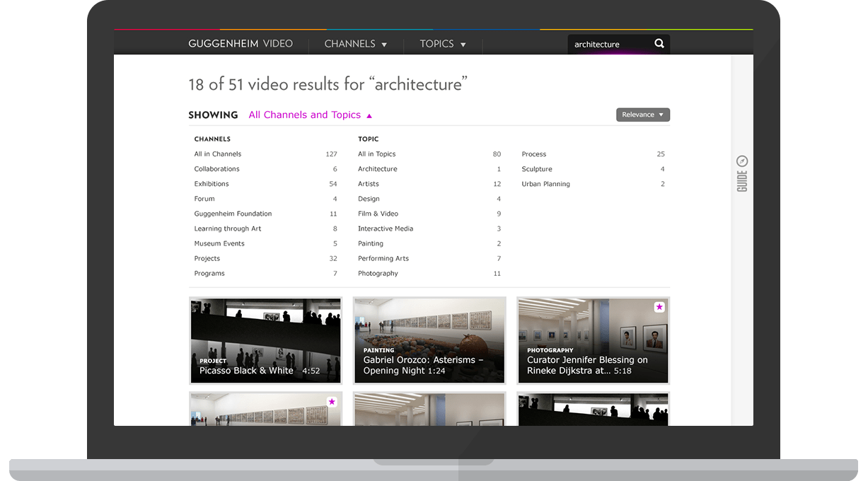The width and height of the screenshot is (868, 481).
Task: Filter by the Learning through Art channel
Action: click(228, 228)
